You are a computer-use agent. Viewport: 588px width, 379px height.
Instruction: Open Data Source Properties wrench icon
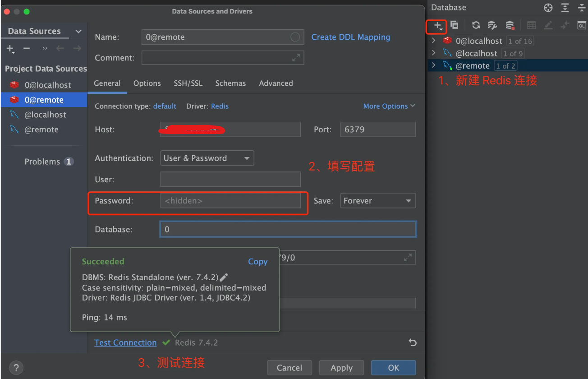(492, 25)
